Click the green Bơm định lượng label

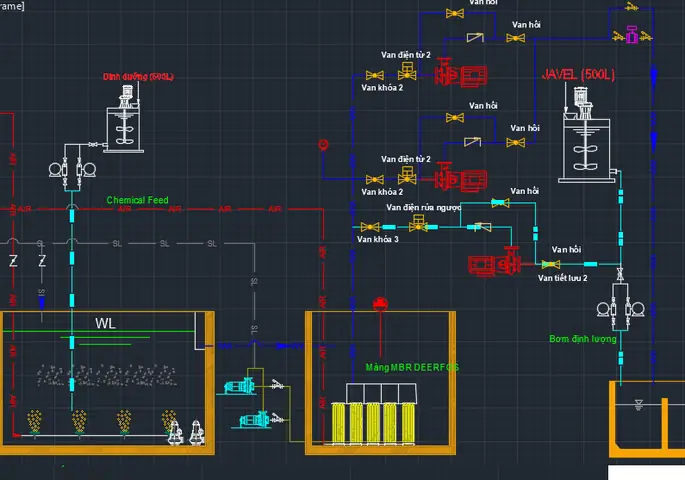[583, 339]
